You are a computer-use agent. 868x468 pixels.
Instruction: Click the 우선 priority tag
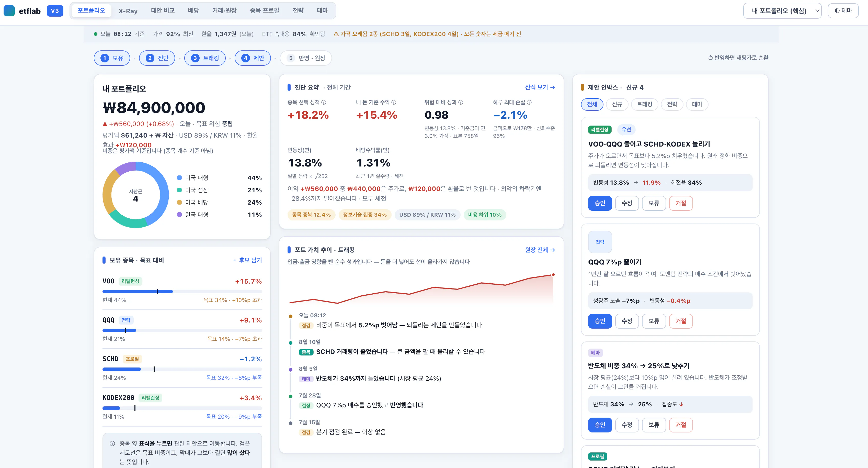[x=626, y=129]
